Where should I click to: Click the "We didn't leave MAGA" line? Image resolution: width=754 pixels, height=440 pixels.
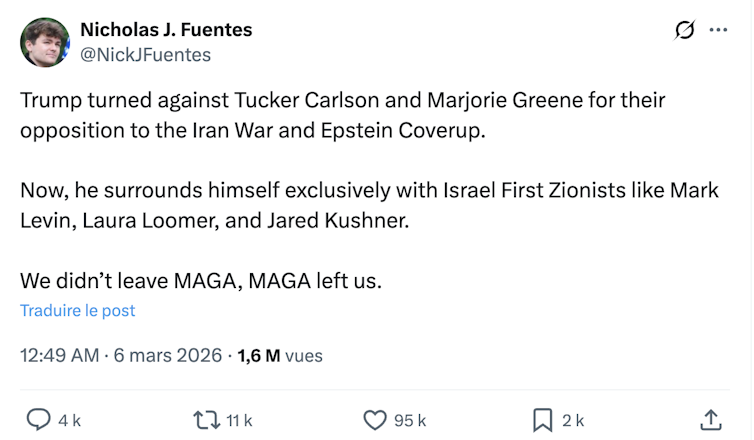[200, 281]
